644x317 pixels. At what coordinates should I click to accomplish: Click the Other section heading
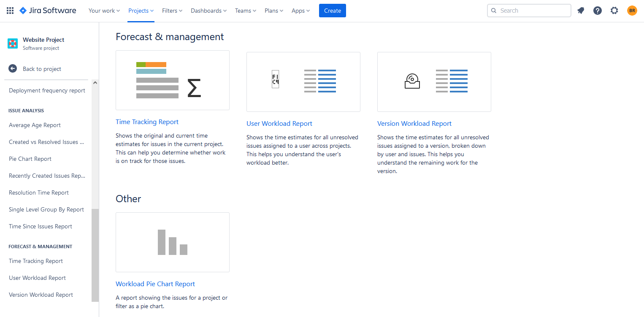pyautogui.click(x=128, y=199)
